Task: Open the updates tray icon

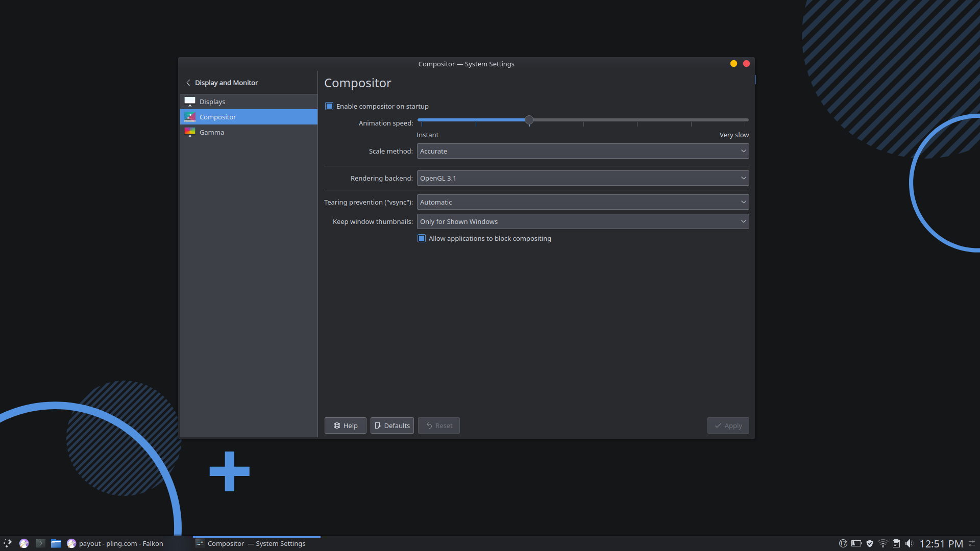Action: (x=843, y=543)
